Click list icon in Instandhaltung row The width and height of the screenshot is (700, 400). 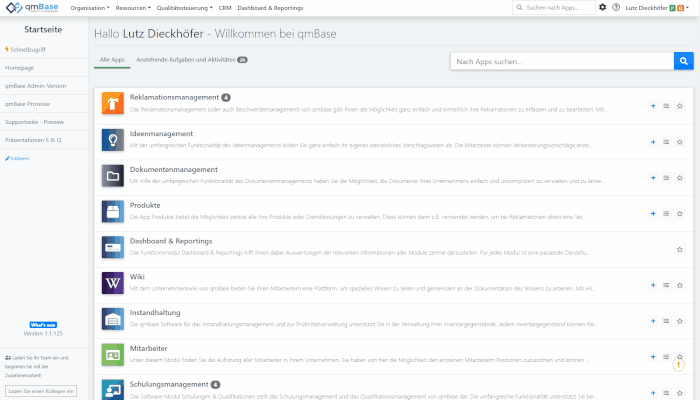(666, 321)
